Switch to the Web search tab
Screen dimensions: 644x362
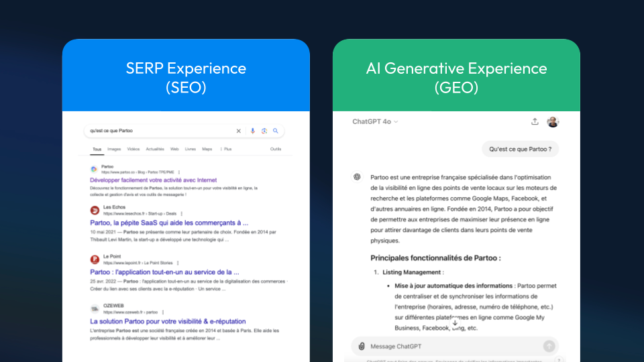click(174, 149)
